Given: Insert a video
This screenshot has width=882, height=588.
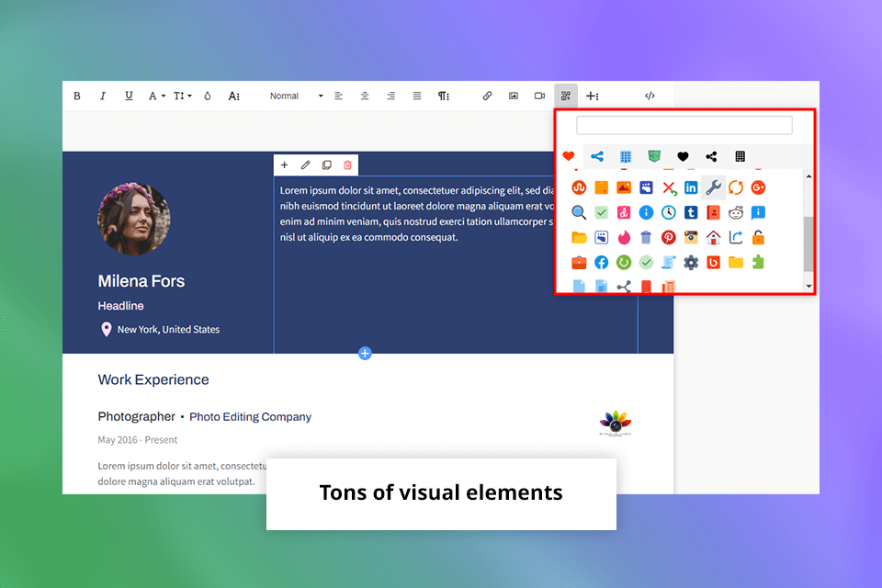Looking at the screenshot, I should point(539,96).
